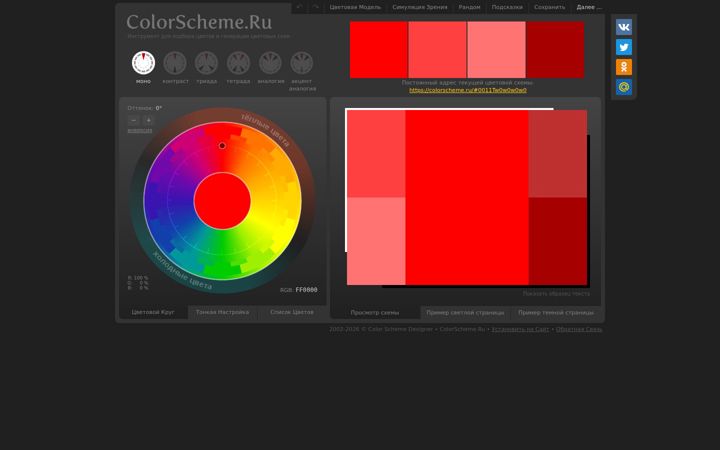Viewport: 720px width, 450px height.
Task: Click the pink third palette swatch
Action: coord(496,50)
